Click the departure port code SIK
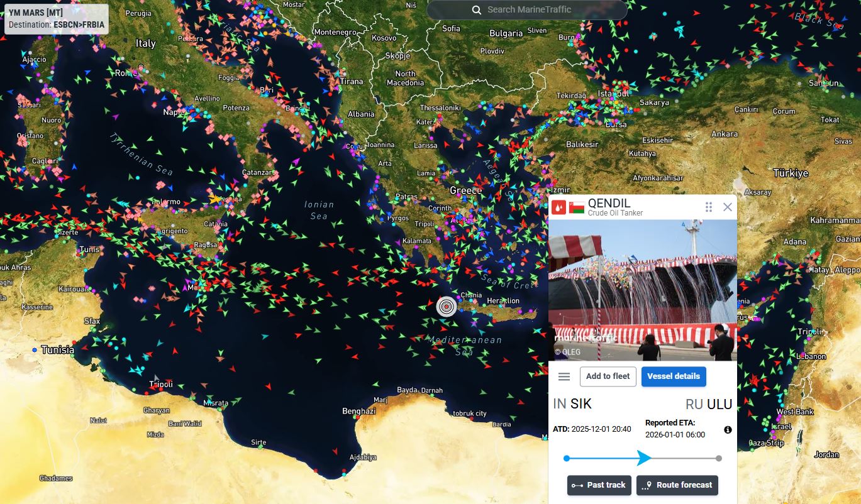 pos(580,404)
